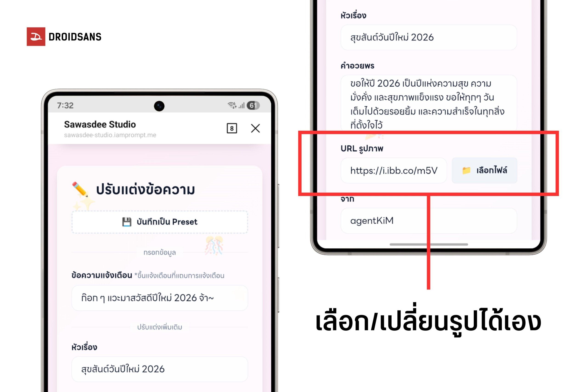Tap the home gesture bar on right phone
This screenshot has width=588, height=392.
pos(428,244)
